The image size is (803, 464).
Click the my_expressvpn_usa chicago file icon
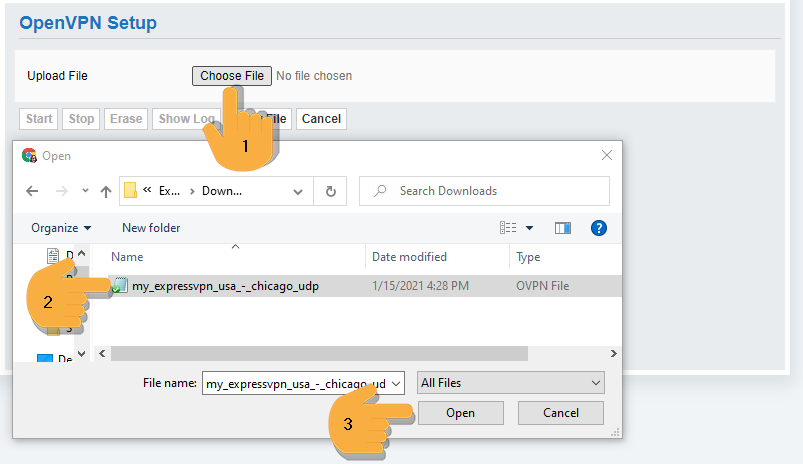[x=119, y=286]
